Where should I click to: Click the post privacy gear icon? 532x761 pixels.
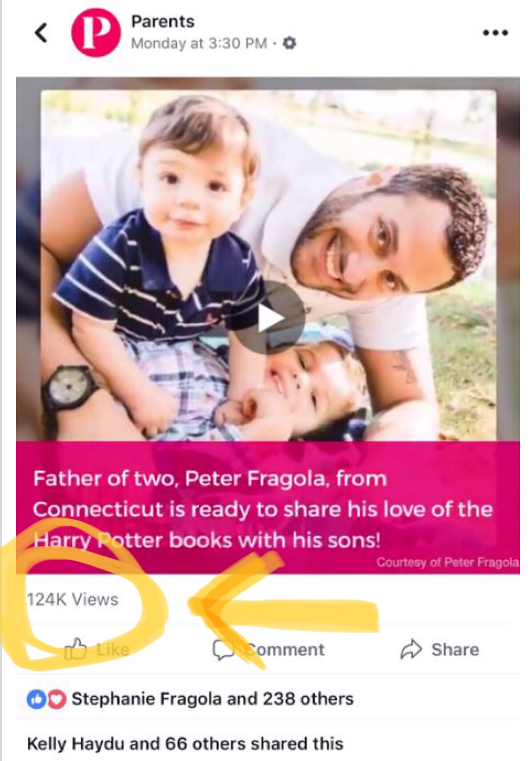point(289,44)
